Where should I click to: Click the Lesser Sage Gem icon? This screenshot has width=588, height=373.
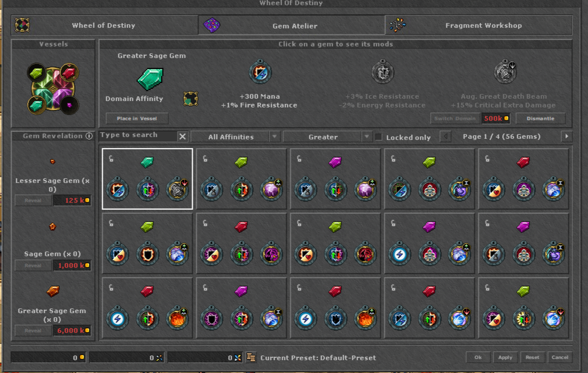tap(52, 162)
